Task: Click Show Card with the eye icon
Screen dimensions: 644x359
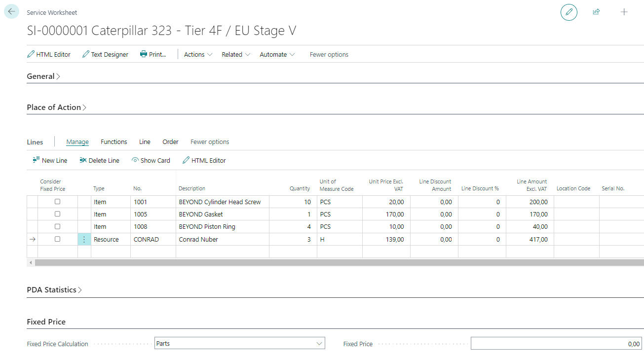Action: tap(151, 160)
